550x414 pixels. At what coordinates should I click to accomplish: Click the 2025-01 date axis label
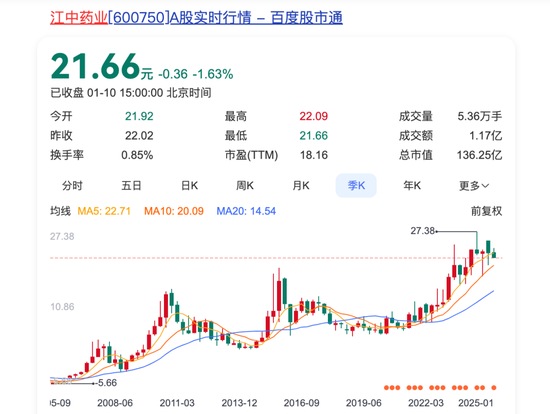[476, 403]
